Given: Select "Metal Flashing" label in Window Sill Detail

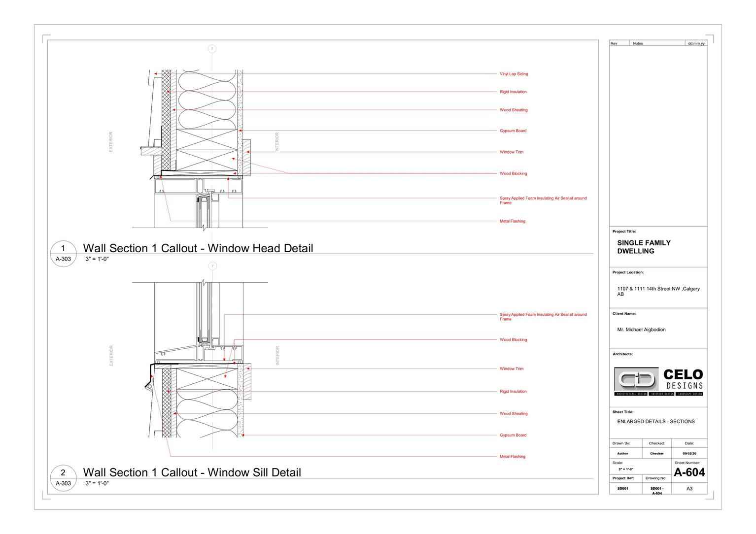Looking at the screenshot, I should (513, 457).
